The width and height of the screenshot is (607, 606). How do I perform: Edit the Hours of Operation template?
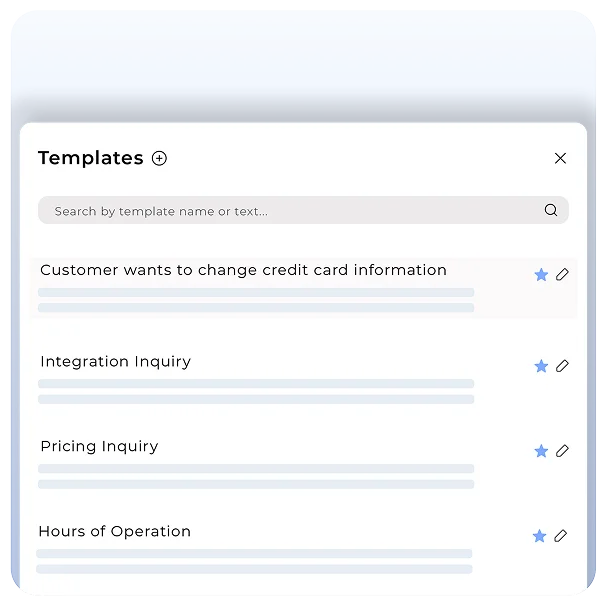[560, 536]
